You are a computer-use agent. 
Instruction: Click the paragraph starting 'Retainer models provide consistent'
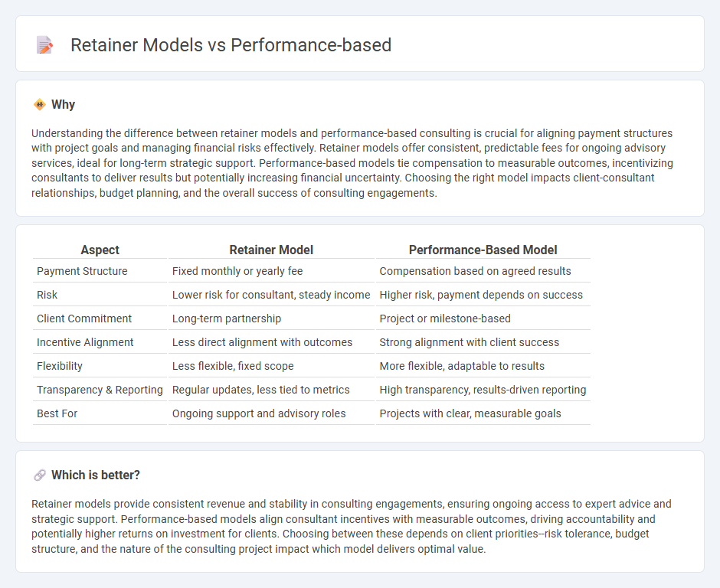[x=352, y=527]
